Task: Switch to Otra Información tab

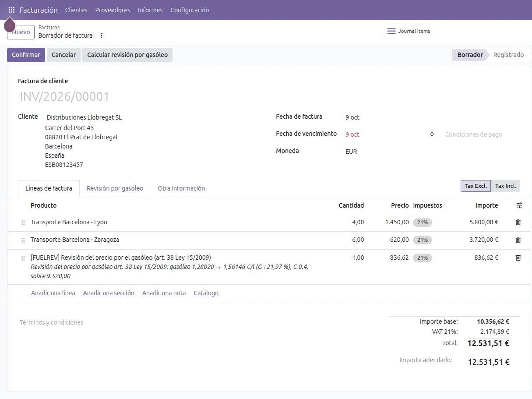Action: [x=181, y=188]
